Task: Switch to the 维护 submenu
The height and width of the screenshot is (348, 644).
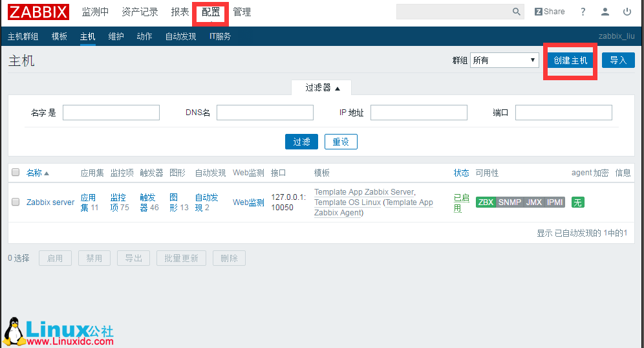Action: 116,36
